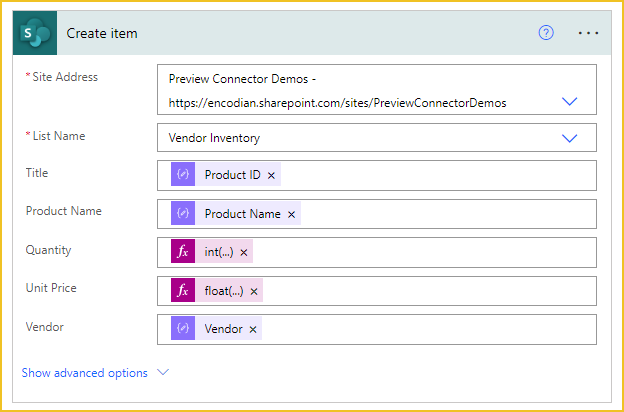Expand the Site Address dropdown arrow
The width and height of the screenshot is (624, 412).
569,102
